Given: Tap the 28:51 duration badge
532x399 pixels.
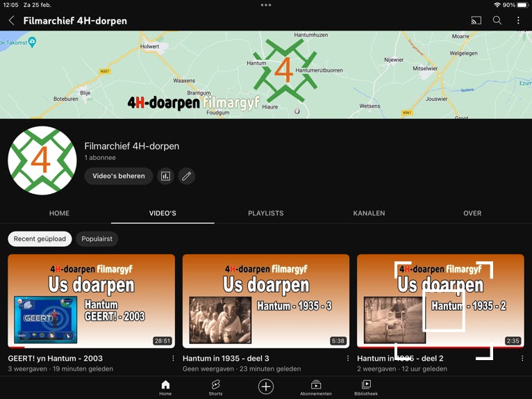Looking at the screenshot, I should click(163, 341).
